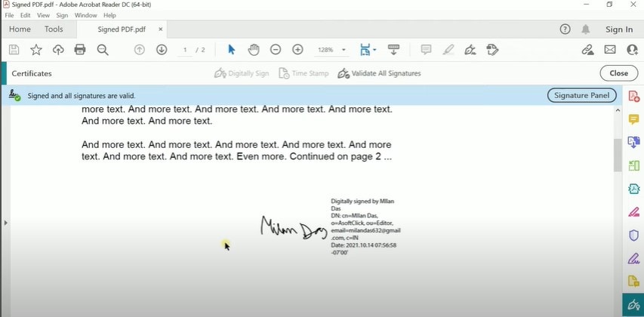Open the sidebar Scan & OCR tool
644x317 pixels.
tap(634, 189)
